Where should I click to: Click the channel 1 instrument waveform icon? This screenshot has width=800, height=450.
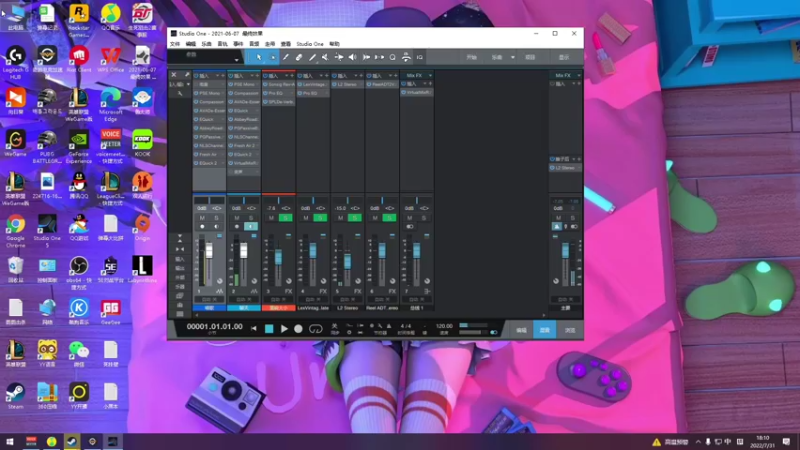(x=219, y=291)
